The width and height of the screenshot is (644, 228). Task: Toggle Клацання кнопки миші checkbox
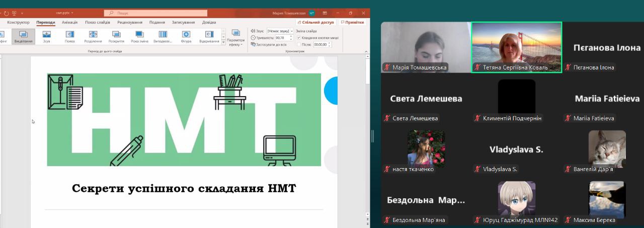[x=299, y=38]
